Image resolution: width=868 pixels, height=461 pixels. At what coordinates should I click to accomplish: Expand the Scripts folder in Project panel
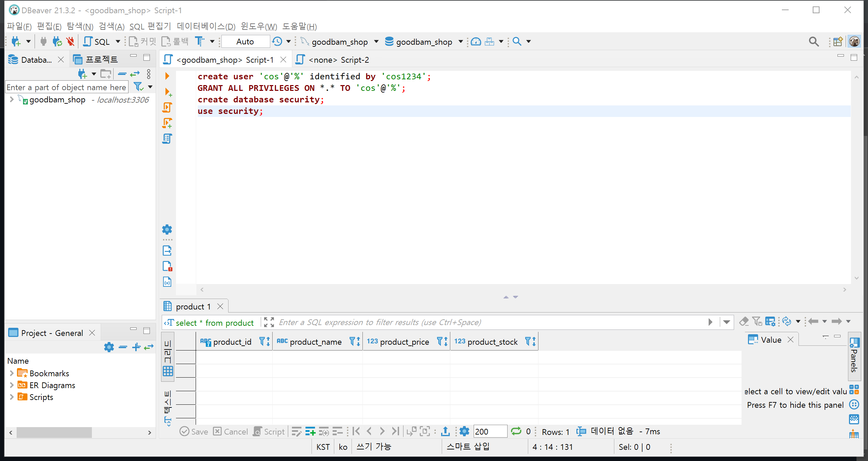[x=12, y=397]
